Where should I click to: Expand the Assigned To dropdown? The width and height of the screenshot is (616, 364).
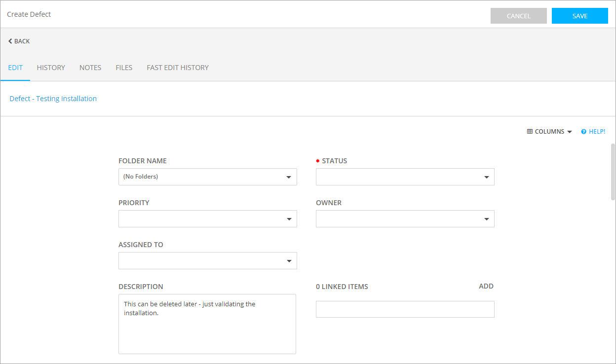(x=207, y=261)
